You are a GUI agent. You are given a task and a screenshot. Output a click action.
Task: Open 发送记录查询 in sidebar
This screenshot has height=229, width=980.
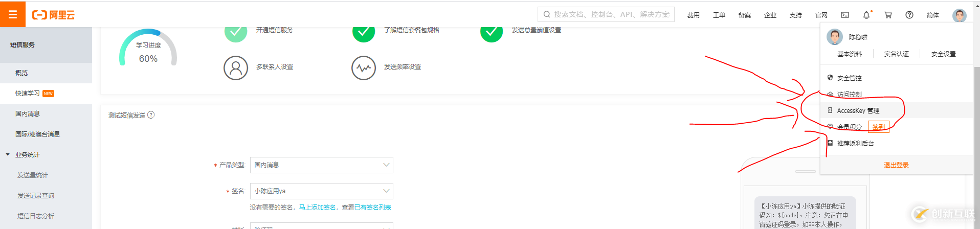46,195
